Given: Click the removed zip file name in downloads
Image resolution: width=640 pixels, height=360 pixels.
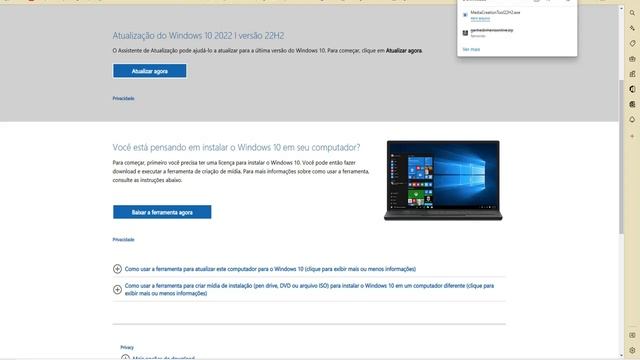Looking at the screenshot, I should (x=491, y=30).
